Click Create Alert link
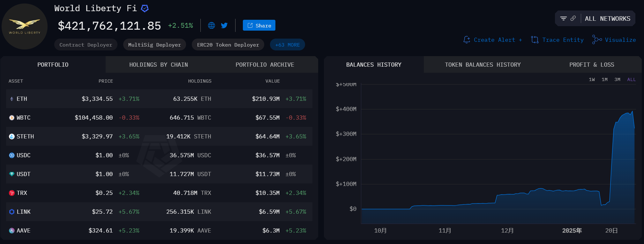This screenshot has width=644, height=244. click(x=493, y=40)
